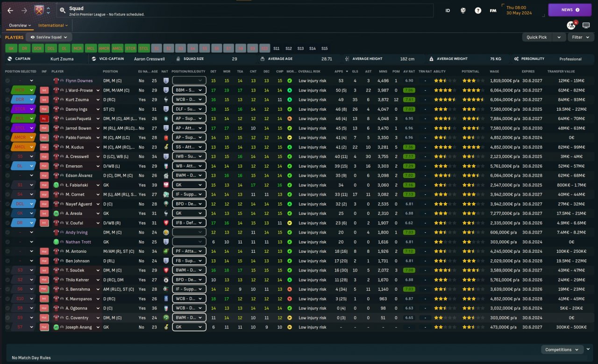Select the GK position slot

11,48
